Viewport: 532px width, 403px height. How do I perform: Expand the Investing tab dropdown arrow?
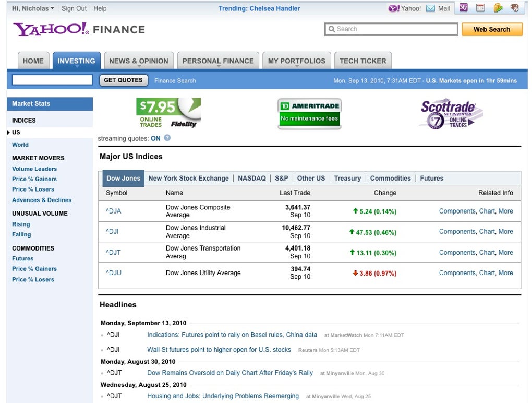coord(77,66)
